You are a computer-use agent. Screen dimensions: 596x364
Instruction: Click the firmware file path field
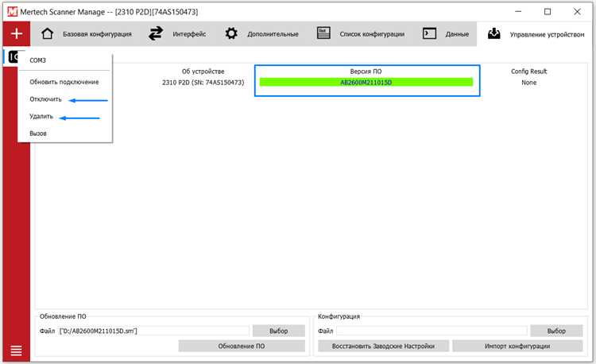[x=153, y=331]
